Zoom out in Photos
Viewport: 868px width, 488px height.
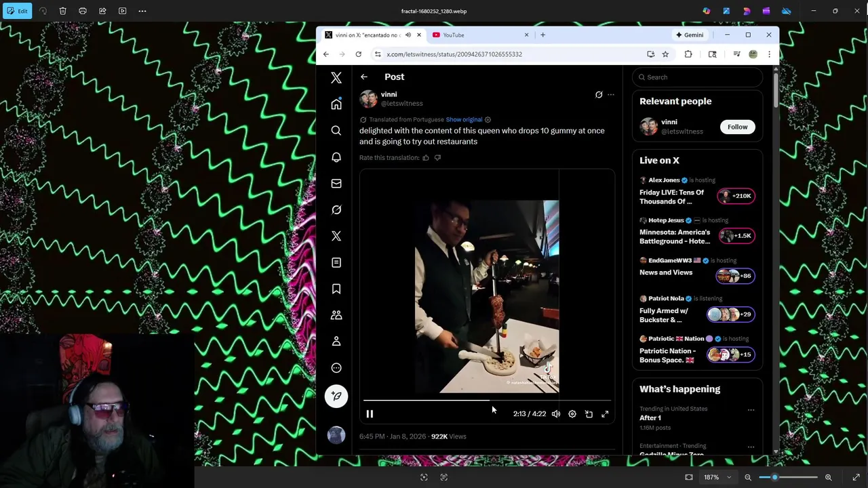[x=748, y=477]
